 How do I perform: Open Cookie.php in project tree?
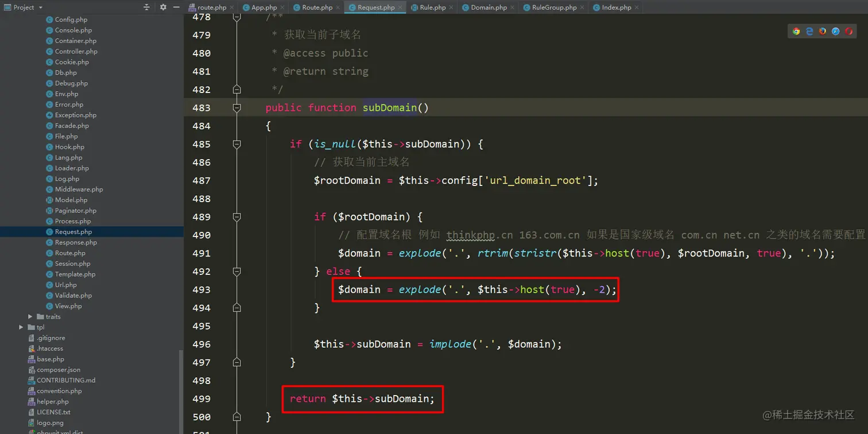coord(72,62)
